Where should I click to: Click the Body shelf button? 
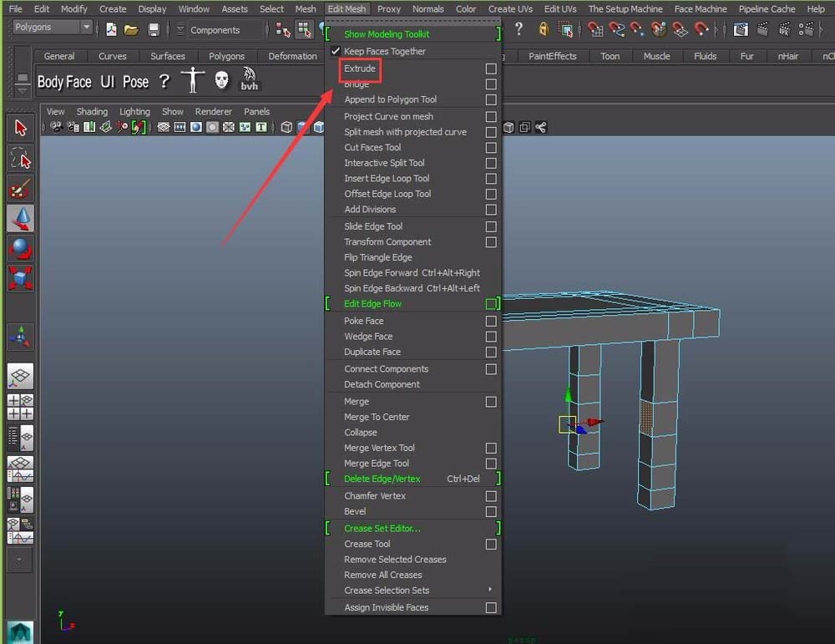tap(51, 82)
